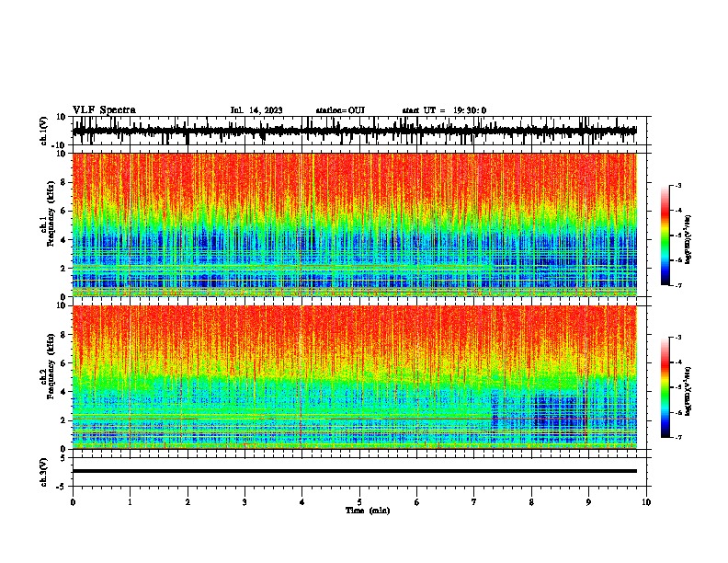
Task: Click the "-5" label on ch.2 colorbar
Action: pyautogui.click(x=677, y=387)
